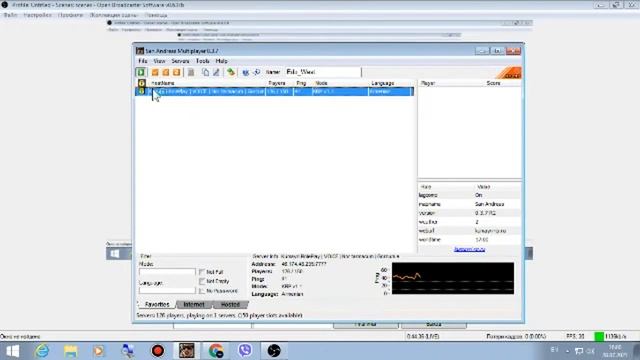This screenshot has width=640, height=360.
Task: Click the 'Armenian' language value in Server Info
Action: click(292, 294)
